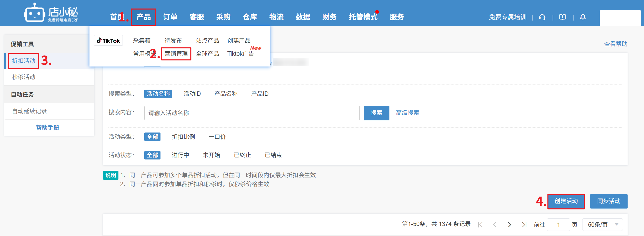Open the notification bell
The image size is (644, 236).
tap(583, 17)
